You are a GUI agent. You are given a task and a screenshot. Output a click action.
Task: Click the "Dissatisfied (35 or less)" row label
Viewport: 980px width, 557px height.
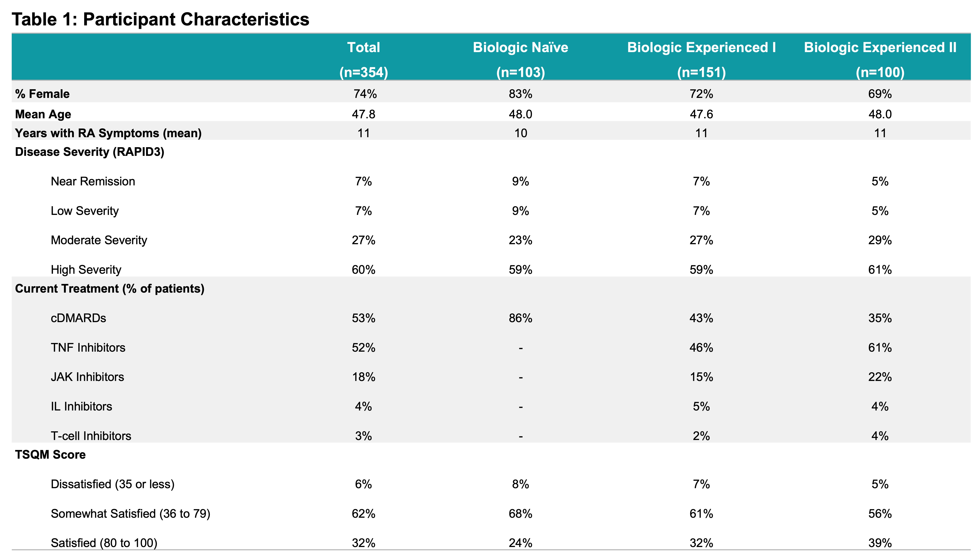click(x=112, y=484)
